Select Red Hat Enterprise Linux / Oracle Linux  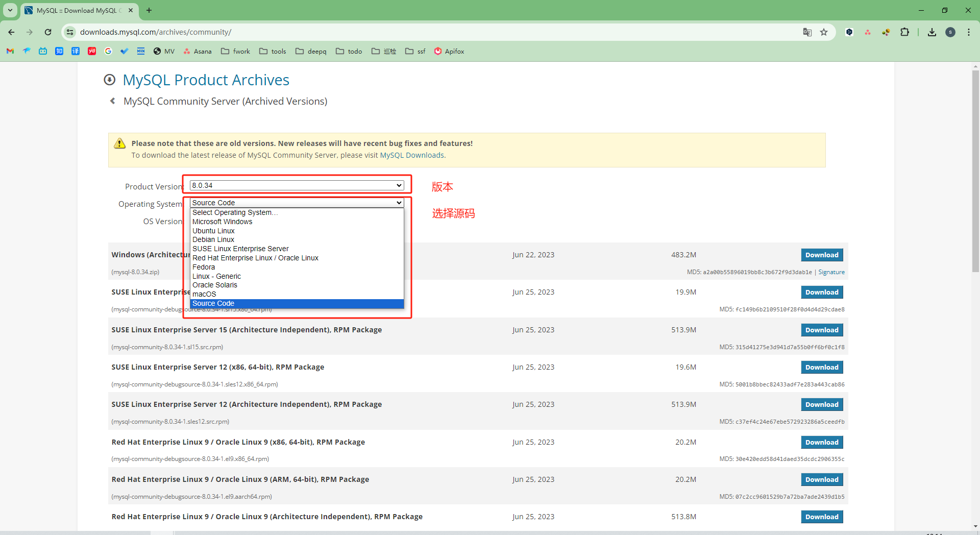coord(297,258)
